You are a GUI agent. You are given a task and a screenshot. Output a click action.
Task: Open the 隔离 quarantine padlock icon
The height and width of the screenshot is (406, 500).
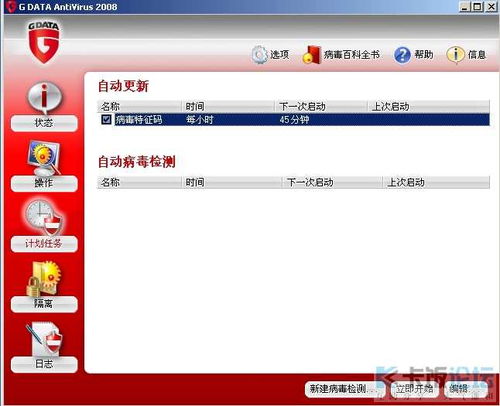44,279
